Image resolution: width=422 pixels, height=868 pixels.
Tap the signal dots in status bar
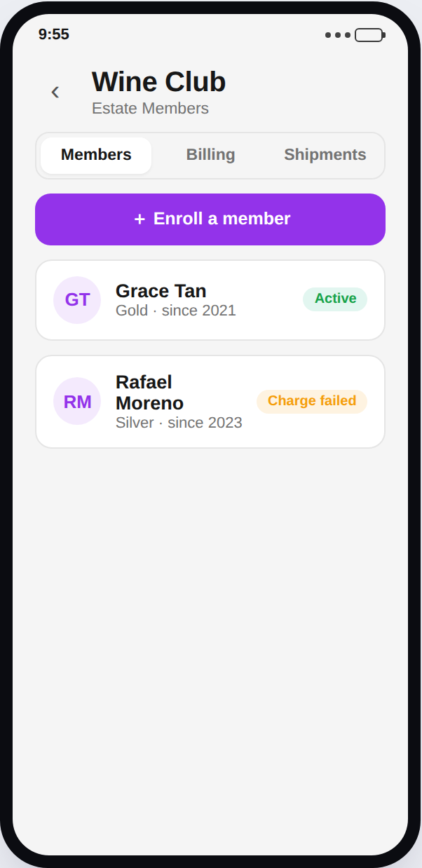click(338, 35)
